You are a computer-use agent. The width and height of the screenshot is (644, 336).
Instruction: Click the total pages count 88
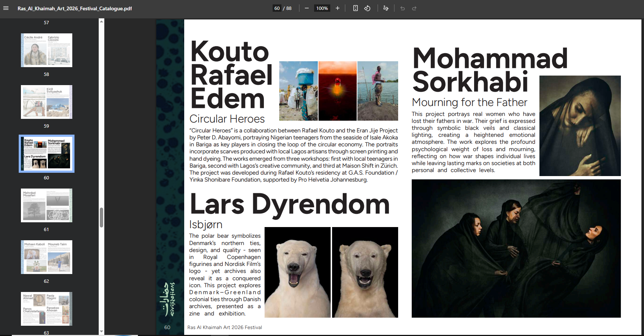[x=289, y=8]
